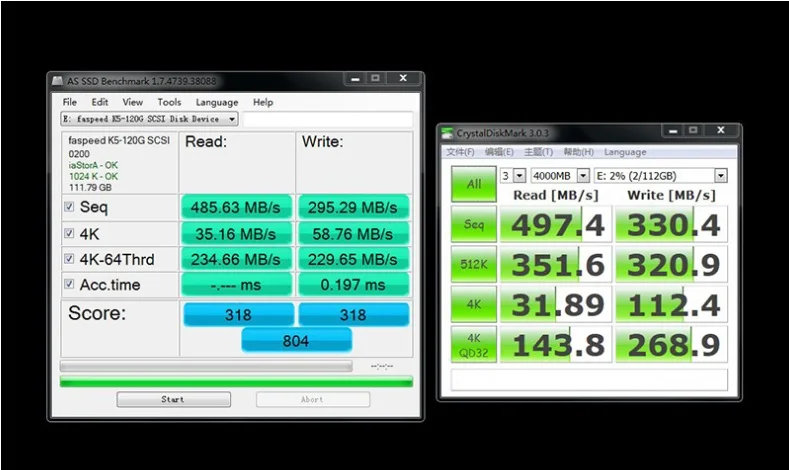The width and height of the screenshot is (789, 470).
Task: Click the green 4K test button
Action: click(x=474, y=304)
